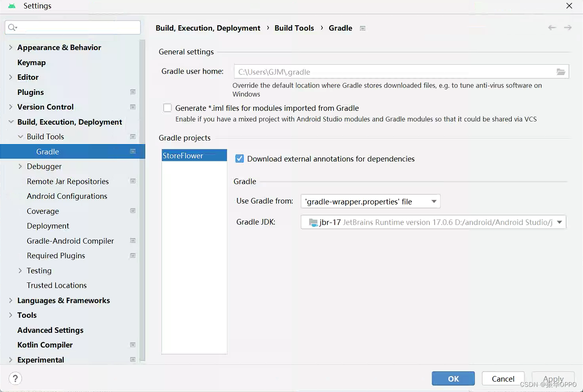
Task: Open the Help question-mark icon
Action: (x=15, y=378)
